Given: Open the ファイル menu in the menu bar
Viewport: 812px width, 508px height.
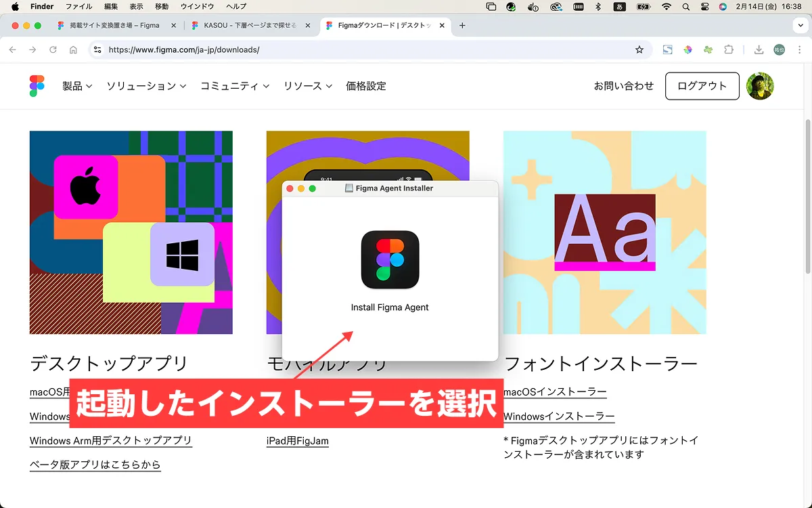Looking at the screenshot, I should pos(78,7).
